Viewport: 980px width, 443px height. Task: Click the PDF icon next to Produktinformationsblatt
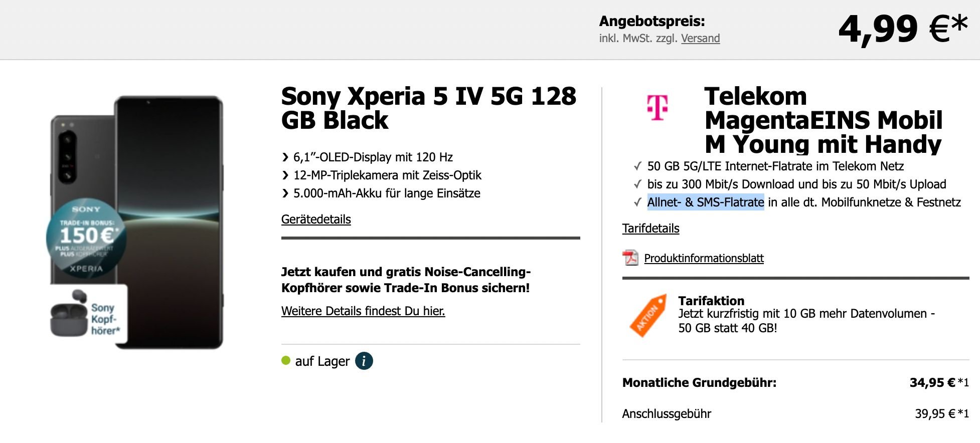tap(630, 258)
